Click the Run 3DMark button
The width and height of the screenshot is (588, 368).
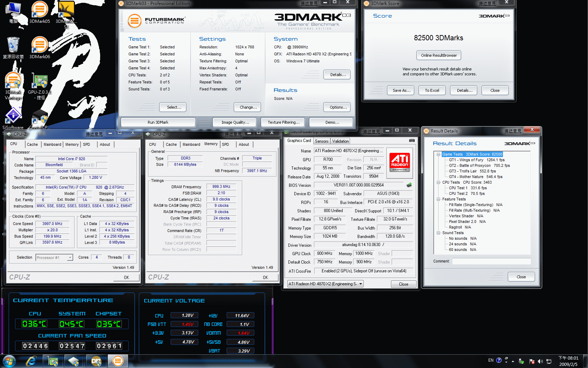click(158, 122)
